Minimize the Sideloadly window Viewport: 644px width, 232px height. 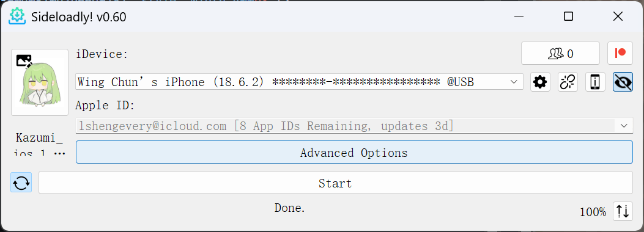519,16
